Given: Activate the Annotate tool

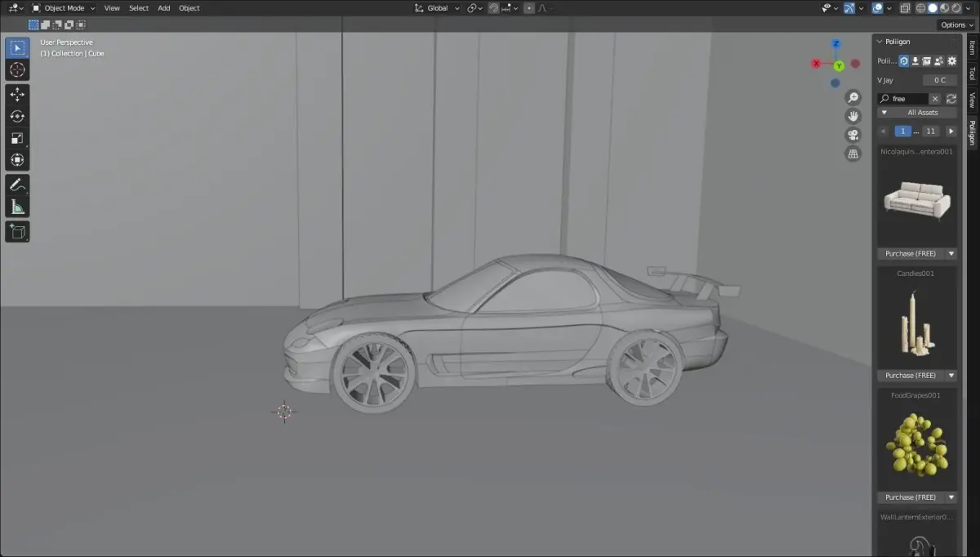Looking at the screenshot, I should (x=17, y=185).
